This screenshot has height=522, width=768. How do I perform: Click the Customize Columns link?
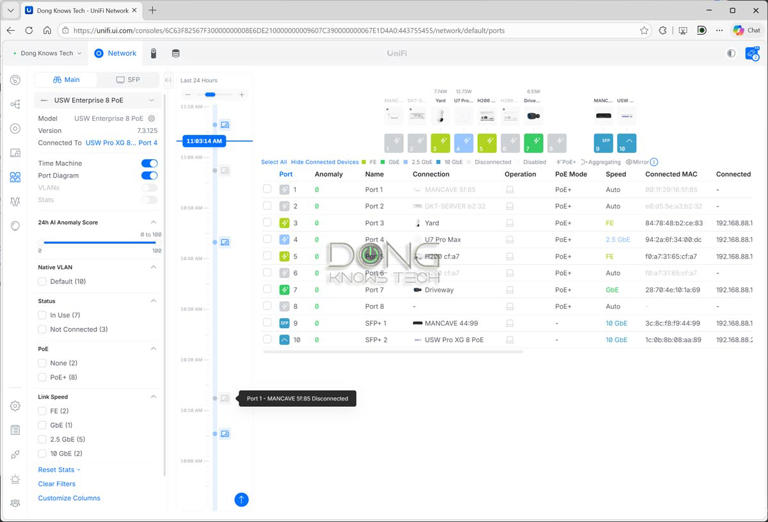[x=69, y=498]
